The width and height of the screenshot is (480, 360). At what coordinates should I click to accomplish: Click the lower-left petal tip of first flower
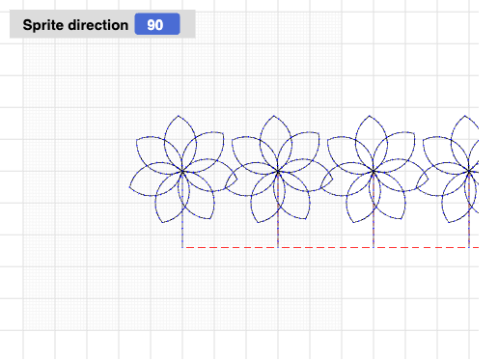click(x=162, y=222)
